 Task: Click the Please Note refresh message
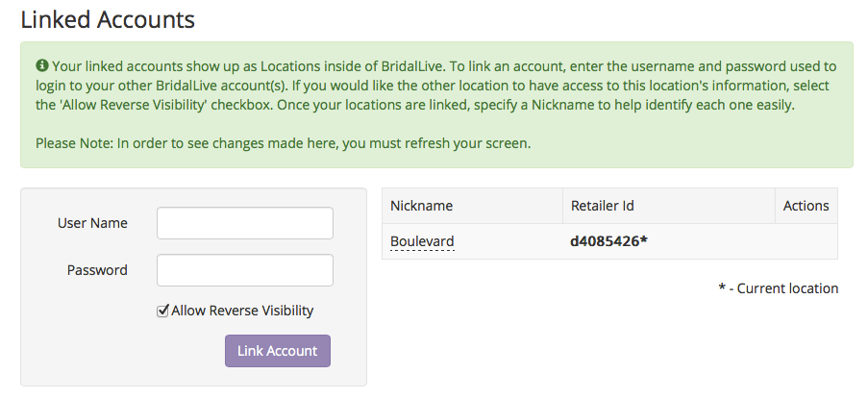click(283, 144)
